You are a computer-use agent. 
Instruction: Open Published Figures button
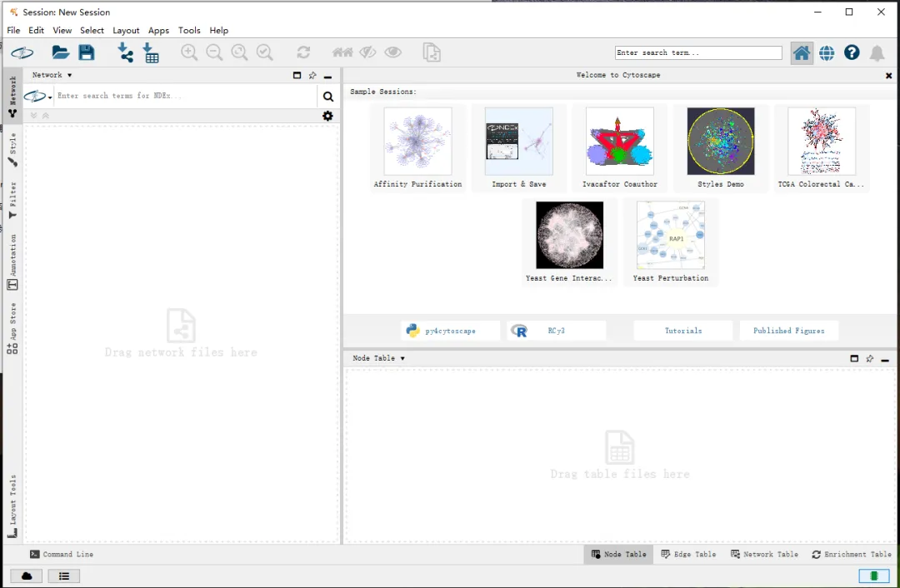[x=788, y=331]
